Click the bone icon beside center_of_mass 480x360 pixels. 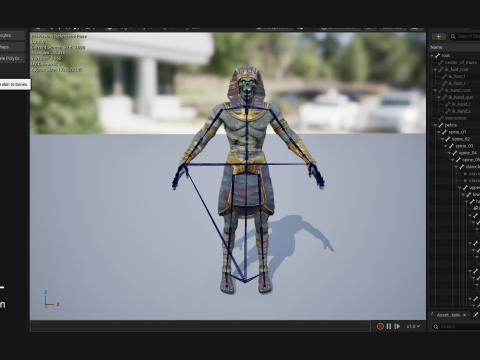click(441, 63)
